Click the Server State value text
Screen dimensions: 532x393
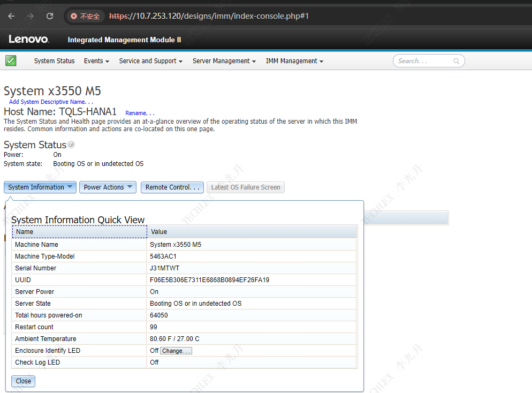[196, 304]
